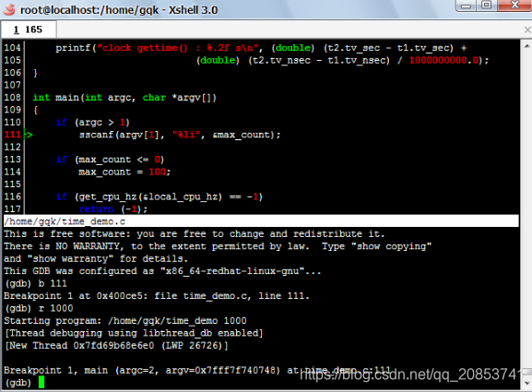Click the /home/gqk/time_demo.c status bar
The width and height of the screenshot is (532, 392).
pyautogui.click(x=261, y=221)
